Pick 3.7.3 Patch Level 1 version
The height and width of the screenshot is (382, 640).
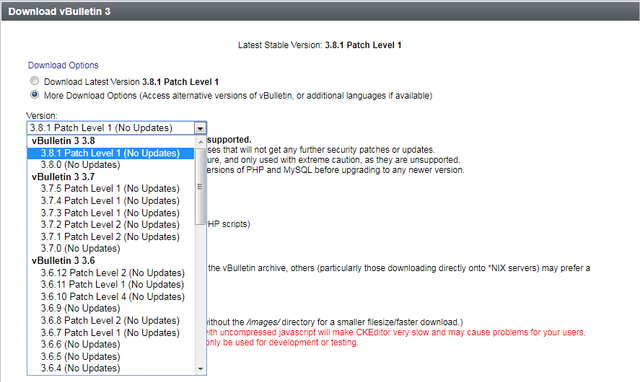pyautogui.click(x=111, y=213)
